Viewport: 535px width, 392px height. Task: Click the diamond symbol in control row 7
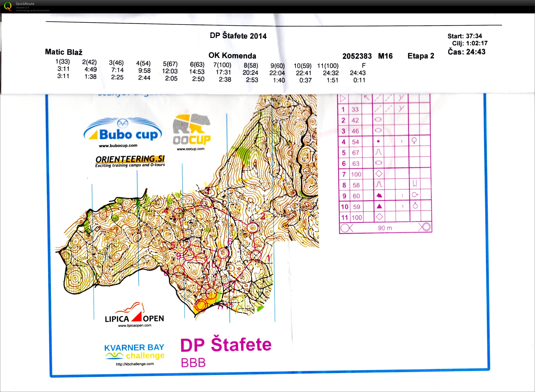coord(379,174)
